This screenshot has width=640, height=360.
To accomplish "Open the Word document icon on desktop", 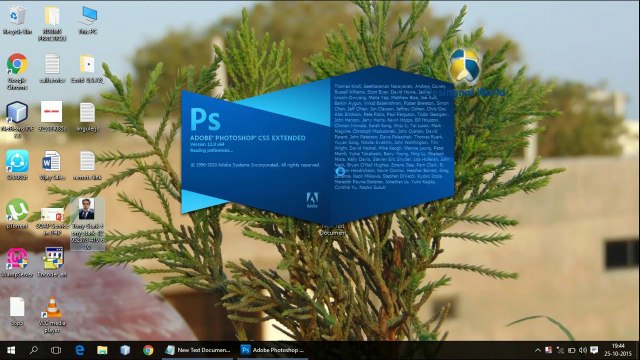I will click(x=52, y=165).
